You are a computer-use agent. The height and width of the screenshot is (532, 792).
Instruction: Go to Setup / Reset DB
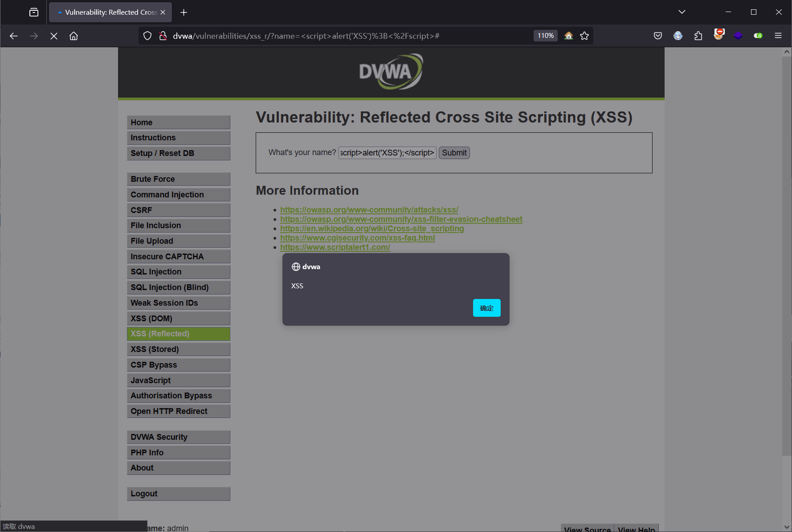tap(179, 153)
